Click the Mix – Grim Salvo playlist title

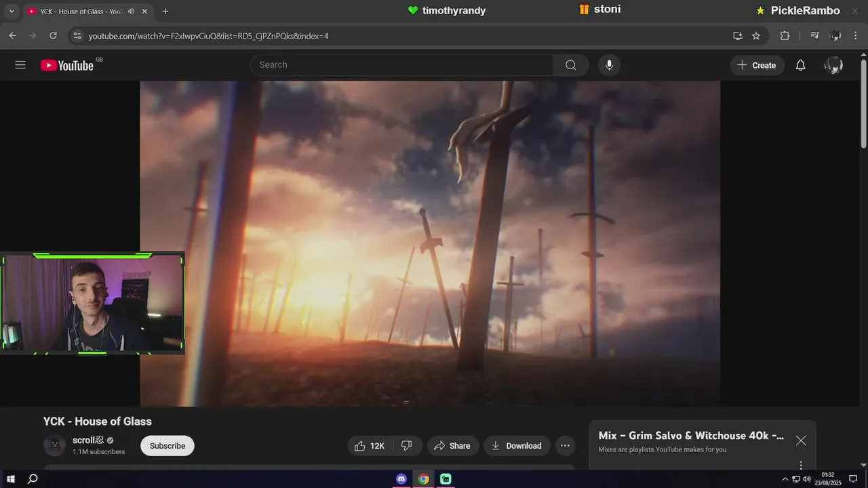(x=691, y=436)
